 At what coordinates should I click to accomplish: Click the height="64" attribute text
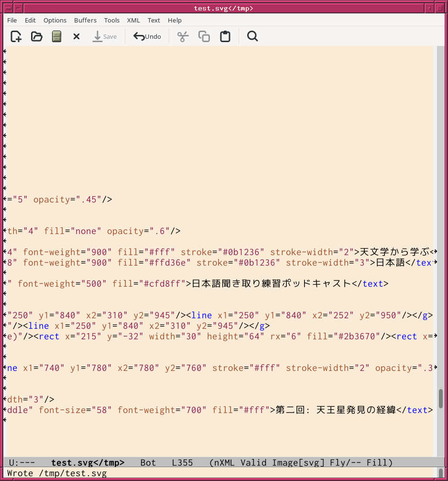(x=236, y=336)
